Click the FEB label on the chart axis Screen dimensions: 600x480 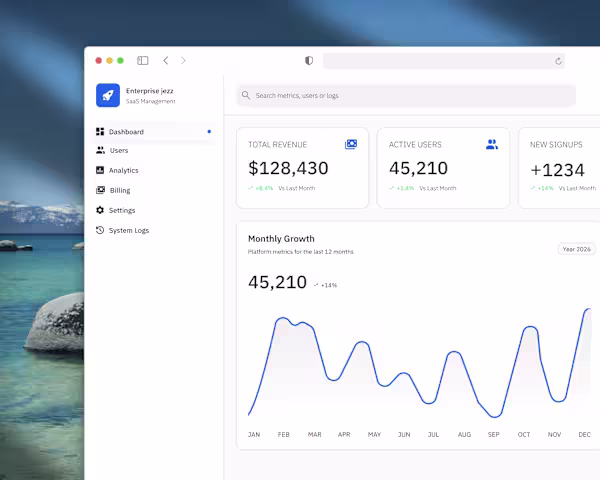[284, 434]
